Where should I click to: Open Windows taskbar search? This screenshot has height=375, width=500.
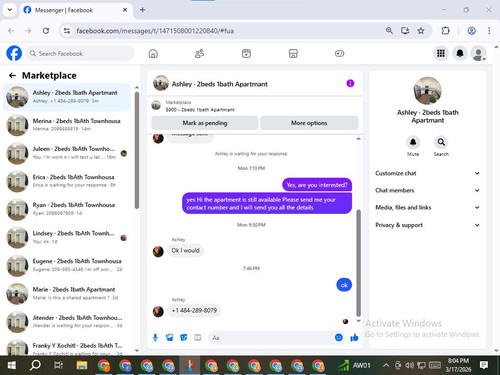[35, 365]
